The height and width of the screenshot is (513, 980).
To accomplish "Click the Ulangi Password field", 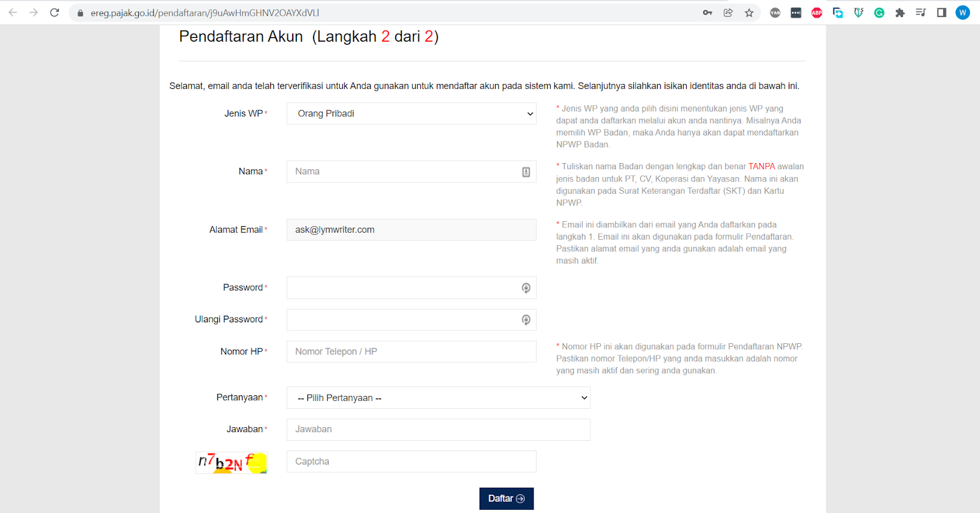I will (401, 320).
